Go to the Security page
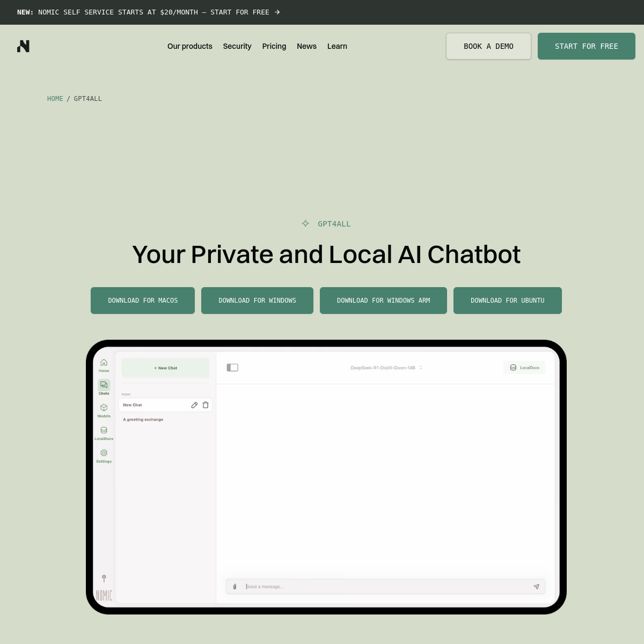The width and height of the screenshot is (644, 644). tap(237, 46)
